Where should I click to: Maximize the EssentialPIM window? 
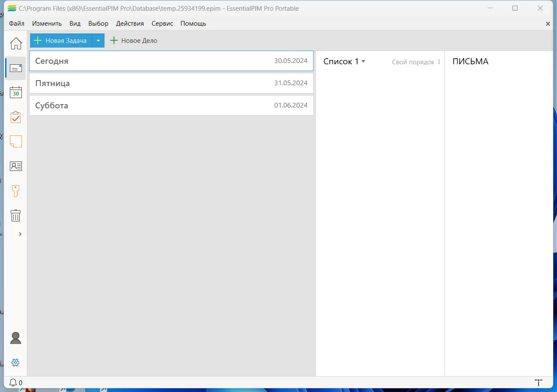(515, 9)
